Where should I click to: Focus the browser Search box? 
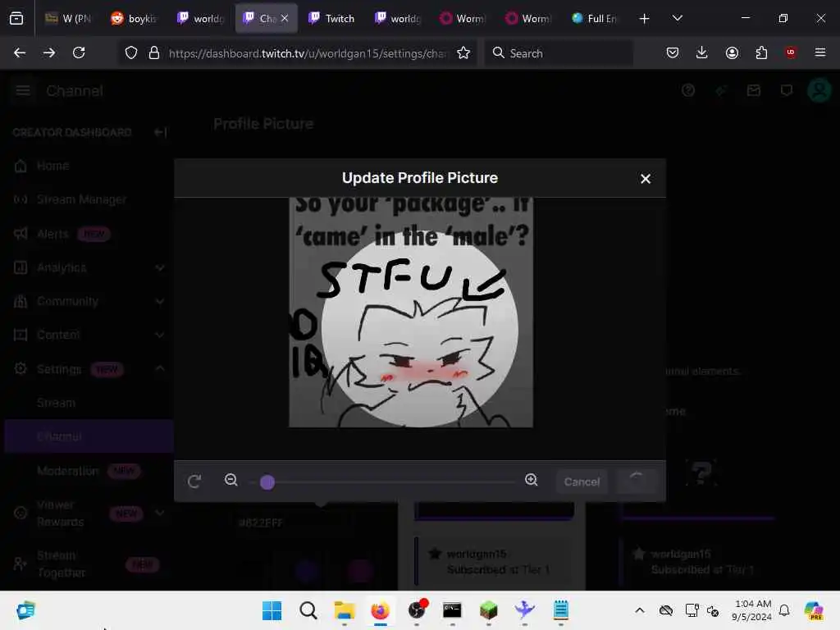(559, 53)
